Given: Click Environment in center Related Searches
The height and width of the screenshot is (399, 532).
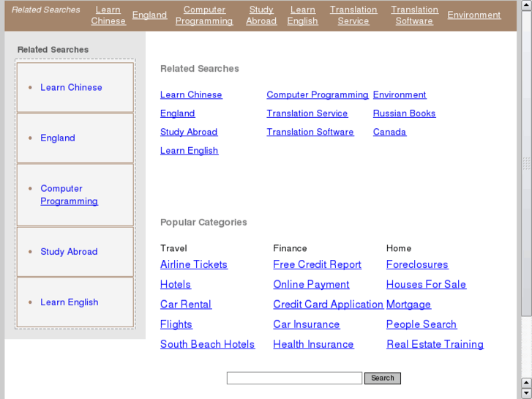Looking at the screenshot, I should coord(400,94).
